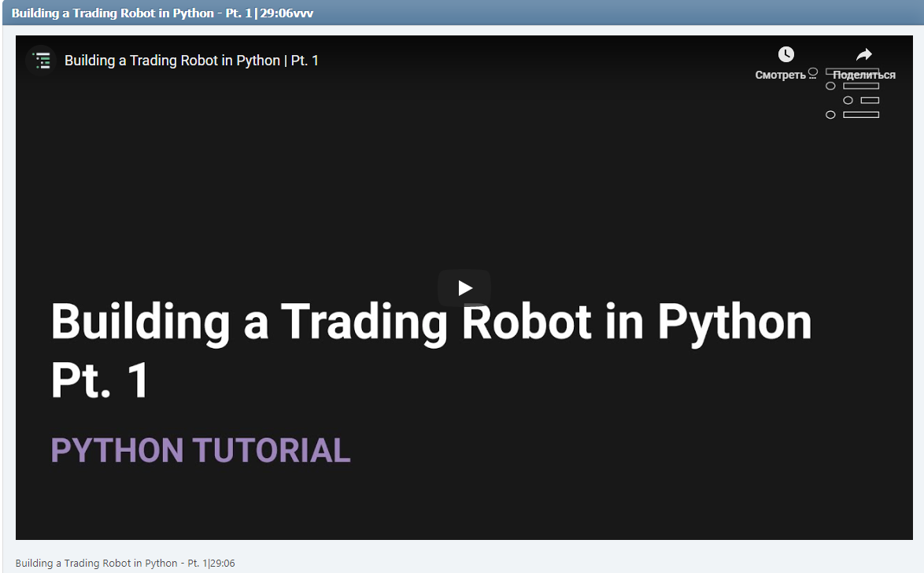
Task: Click the curved share arrow above Поделиться
Action: 863,54
